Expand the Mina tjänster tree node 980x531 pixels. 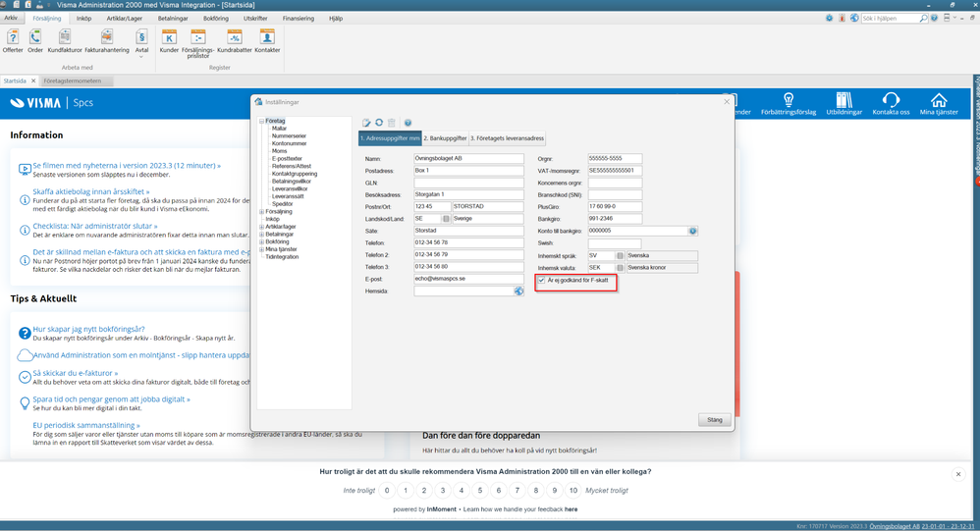261,249
